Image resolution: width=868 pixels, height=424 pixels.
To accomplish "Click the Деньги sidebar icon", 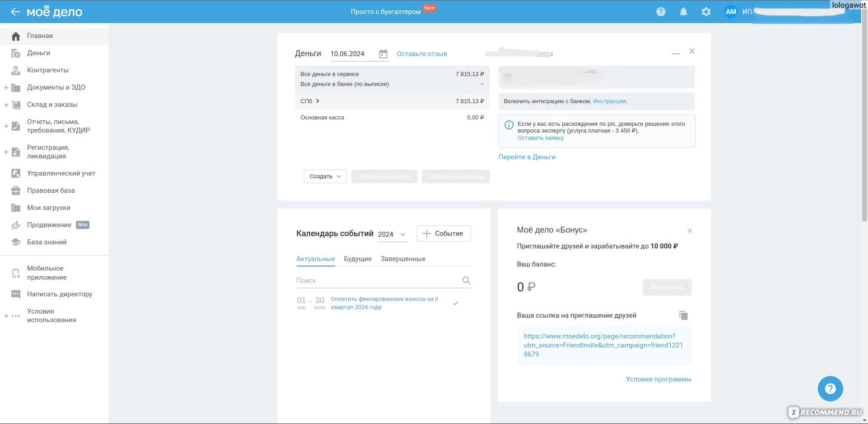I will click(x=16, y=53).
